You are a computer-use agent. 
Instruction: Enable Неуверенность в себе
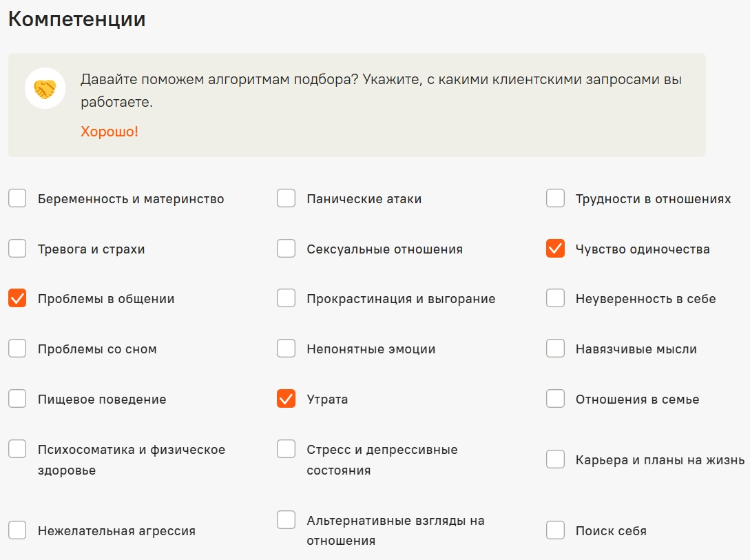554,298
